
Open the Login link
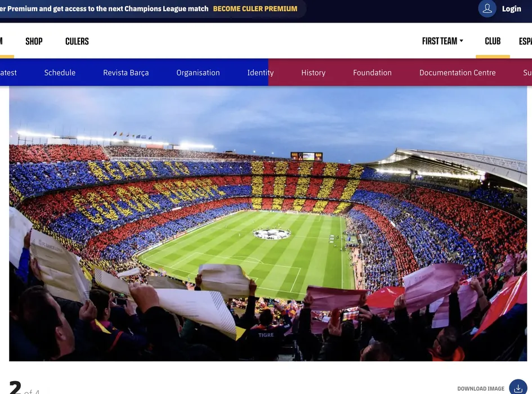(x=511, y=9)
